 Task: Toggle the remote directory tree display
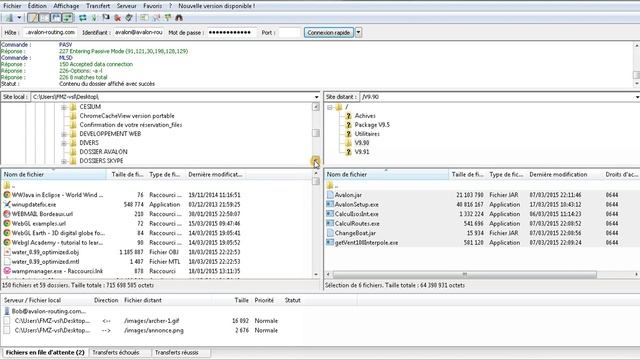point(56,18)
